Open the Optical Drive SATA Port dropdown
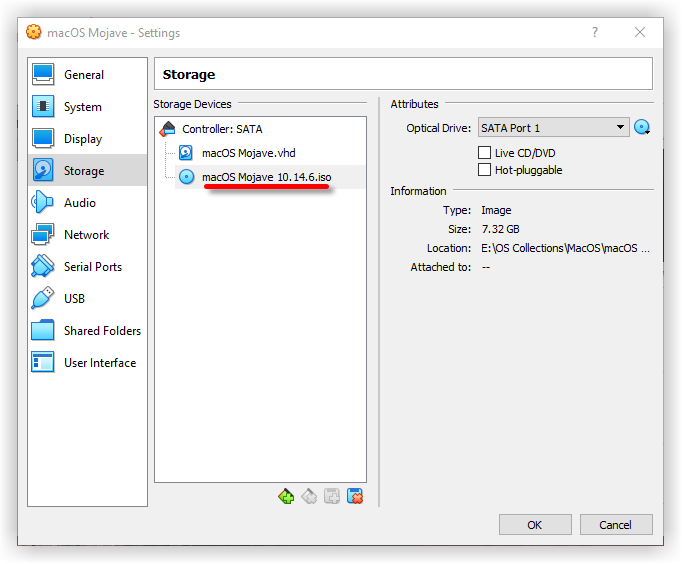The image size is (682, 564). tap(552, 128)
